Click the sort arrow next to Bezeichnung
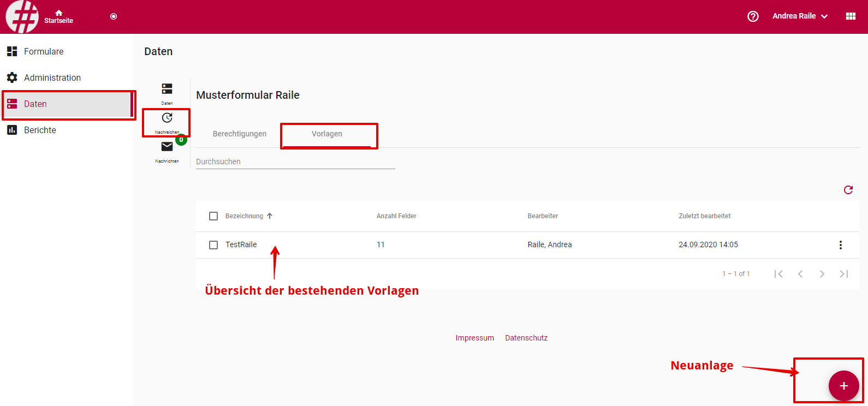 tap(270, 216)
